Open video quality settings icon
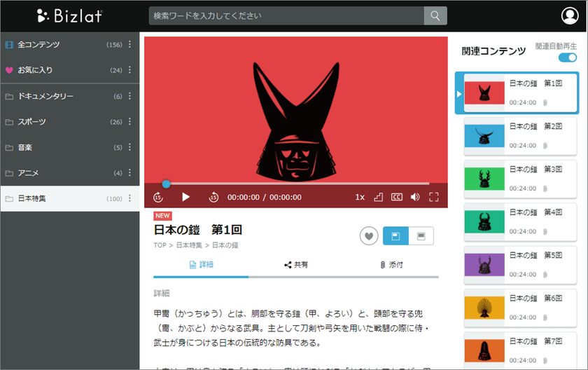This screenshot has width=588, height=370. (x=379, y=197)
